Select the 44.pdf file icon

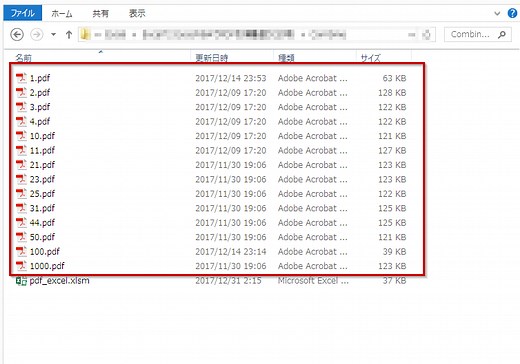[21, 222]
